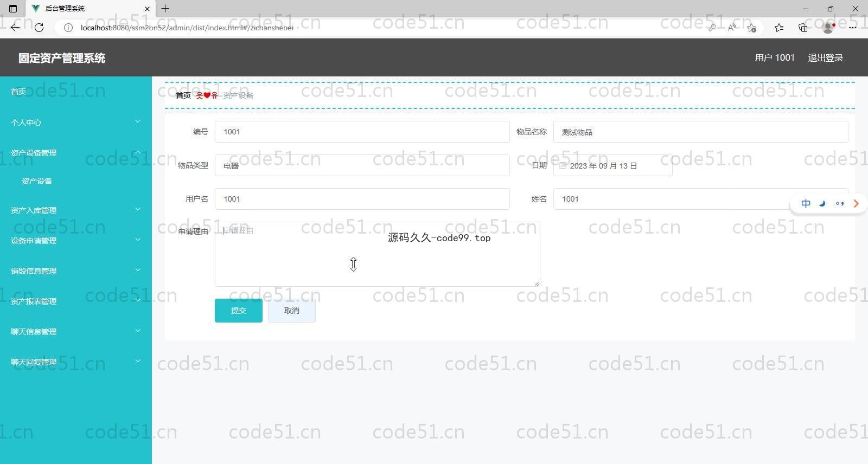The height and width of the screenshot is (464, 868).
Task: Click into the 申请理由 textarea
Action: pos(378,254)
